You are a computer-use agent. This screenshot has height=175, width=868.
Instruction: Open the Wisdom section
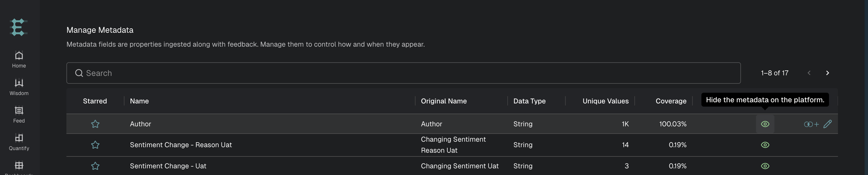19,87
